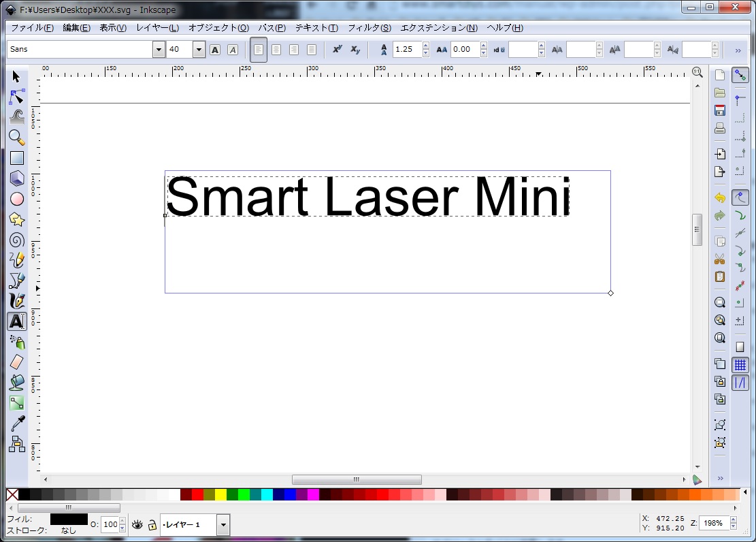Select the Ellipse circle tool
756x542 pixels.
click(16, 199)
